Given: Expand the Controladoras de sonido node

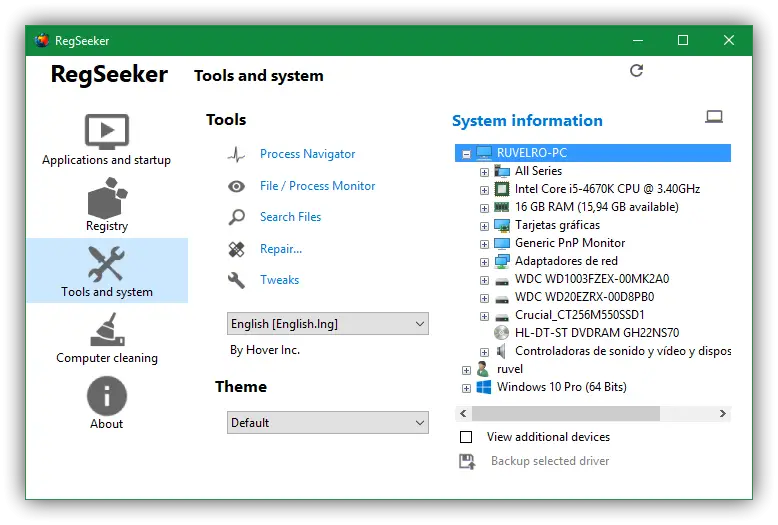Looking at the screenshot, I should click(484, 352).
